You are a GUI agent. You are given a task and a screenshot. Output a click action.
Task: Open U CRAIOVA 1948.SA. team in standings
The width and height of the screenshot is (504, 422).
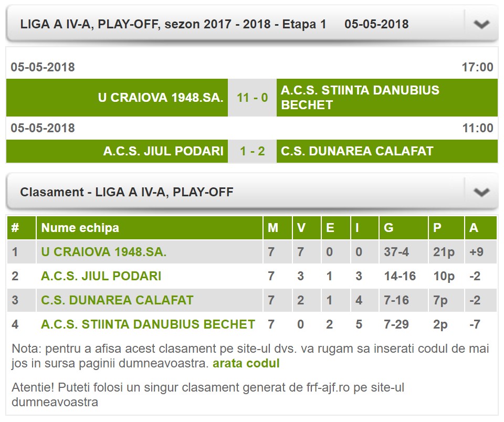(x=103, y=252)
